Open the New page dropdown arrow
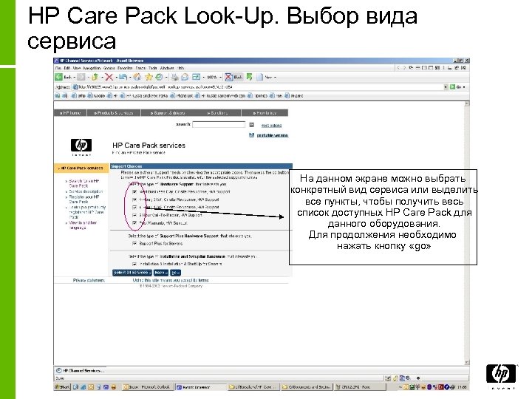Viewport: 532px width, 399px height. 275,78
